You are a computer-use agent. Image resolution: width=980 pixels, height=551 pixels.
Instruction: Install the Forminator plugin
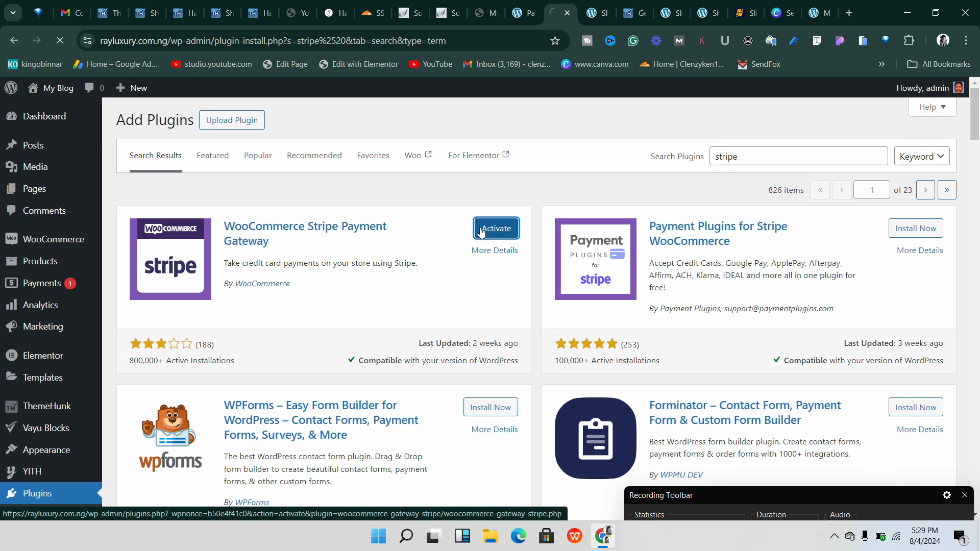pos(916,407)
